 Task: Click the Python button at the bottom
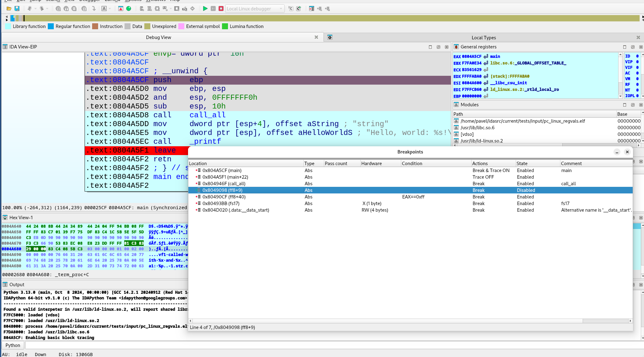(x=13, y=345)
